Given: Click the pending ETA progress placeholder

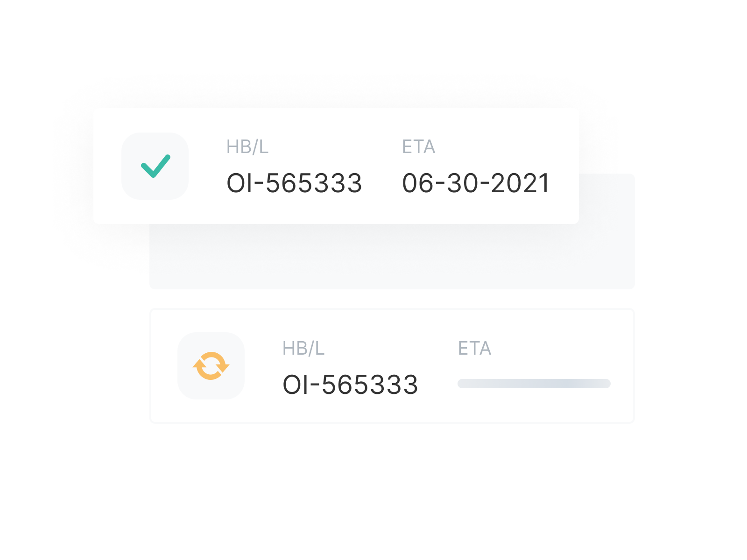Looking at the screenshot, I should 534,384.
